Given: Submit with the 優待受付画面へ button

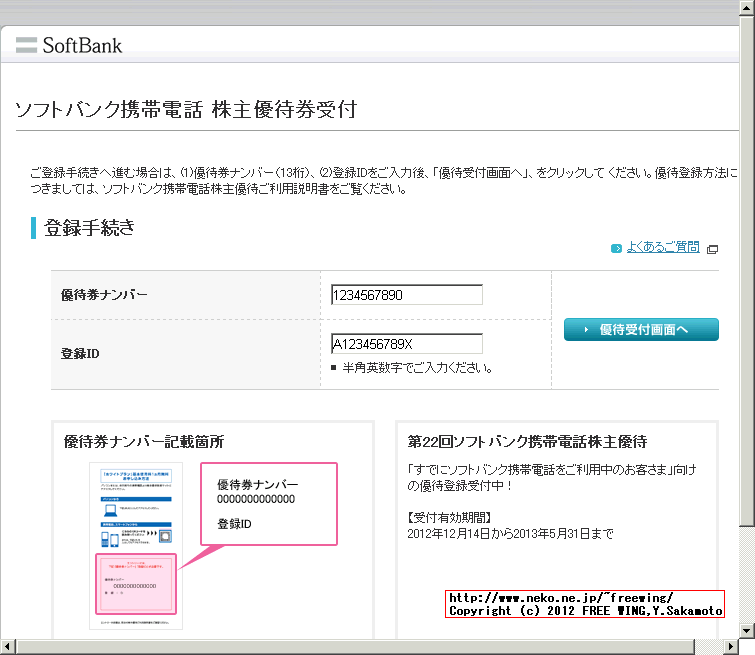Looking at the screenshot, I should click(x=641, y=329).
